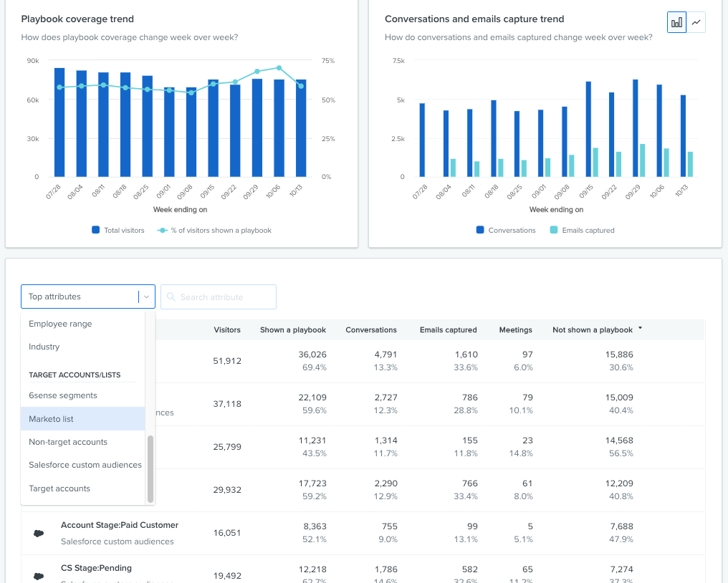
Task: Click the 7,688 not shown value
Action: [622, 526]
